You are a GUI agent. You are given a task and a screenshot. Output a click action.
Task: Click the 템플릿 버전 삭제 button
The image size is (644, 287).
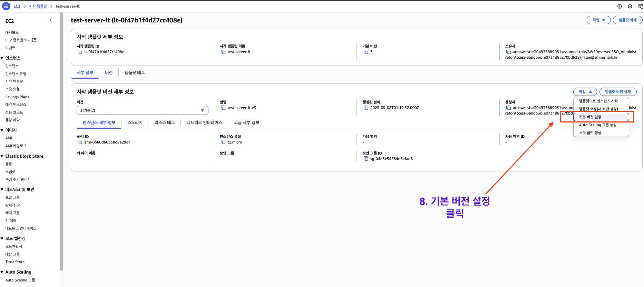point(617,92)
